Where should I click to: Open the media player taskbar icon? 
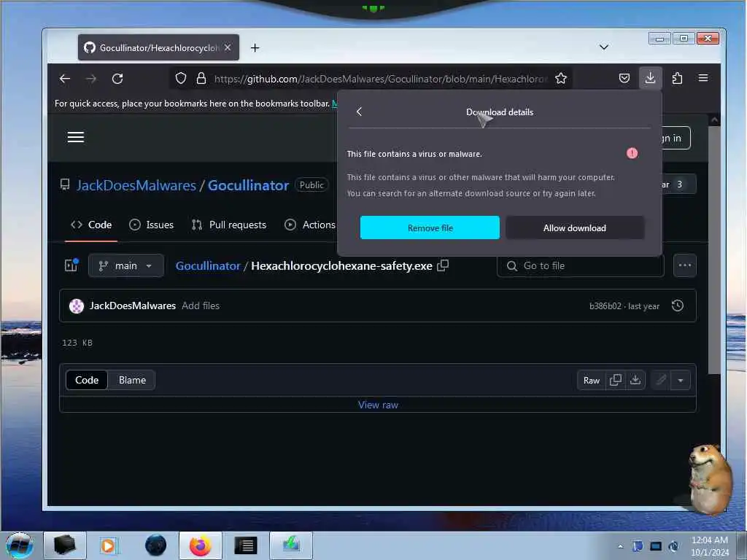pyautogui.click(x=108, y=545)
